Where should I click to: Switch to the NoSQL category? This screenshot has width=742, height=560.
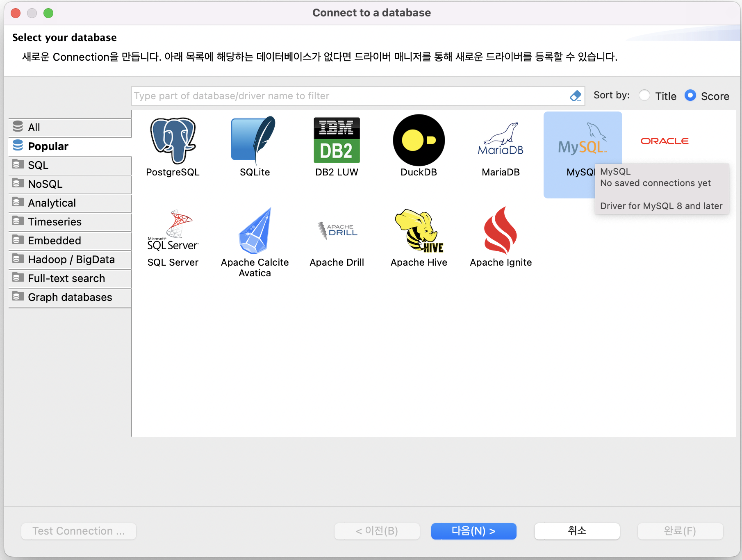pos(70,184)
